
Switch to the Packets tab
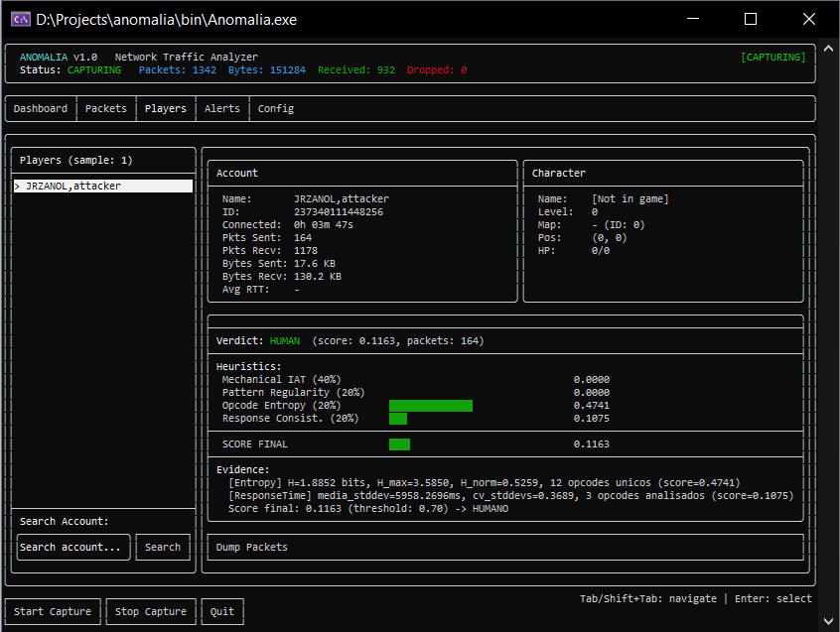coord(106,108)
